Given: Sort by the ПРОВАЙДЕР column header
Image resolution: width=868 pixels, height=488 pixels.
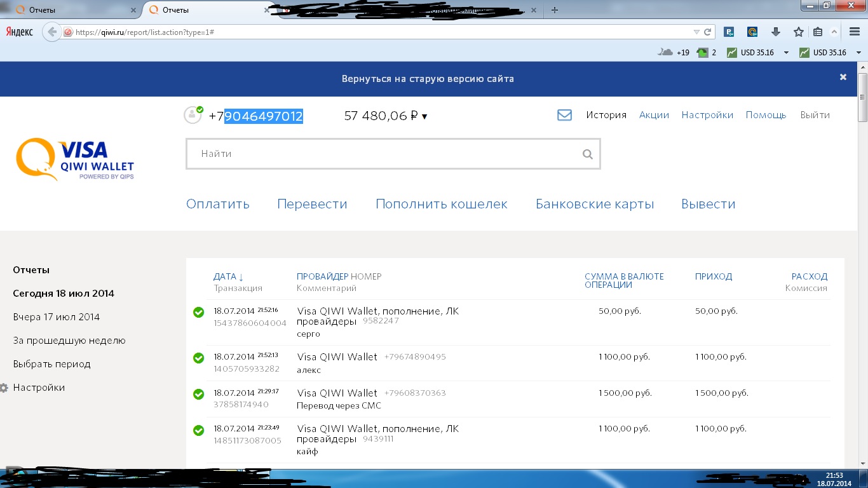Looking at the screenshot, I should (323, 276).
